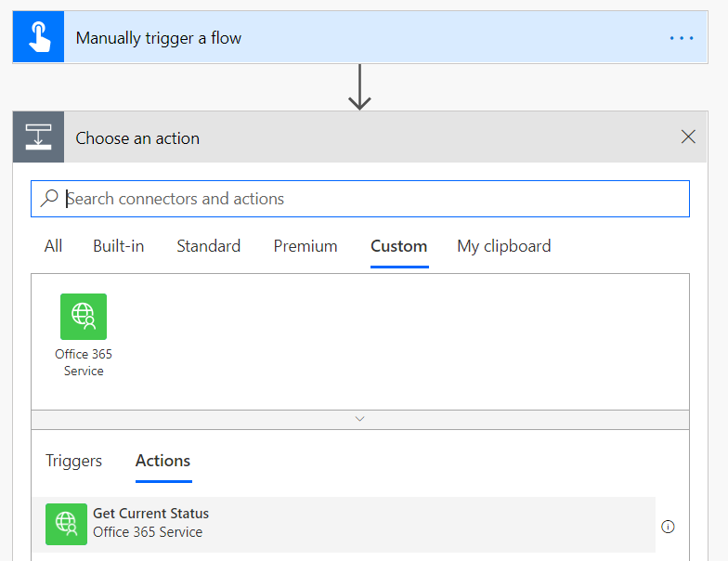This screenshot has width=728, height=561.
Task: Select the Office 365 Service connector icon
Action: point(84,317)
